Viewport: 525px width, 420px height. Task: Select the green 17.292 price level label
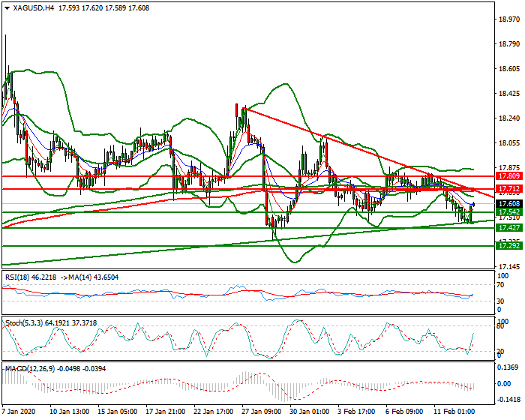pos(509,246)
